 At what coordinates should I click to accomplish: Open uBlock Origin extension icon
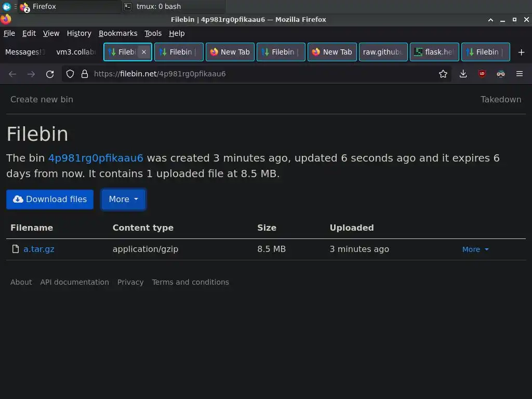coord(482,74)
